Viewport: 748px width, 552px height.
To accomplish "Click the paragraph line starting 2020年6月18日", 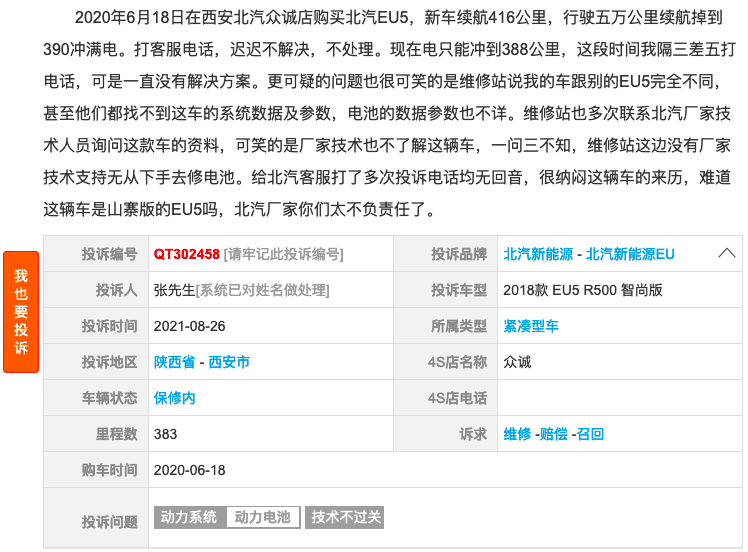I will 399,18.
